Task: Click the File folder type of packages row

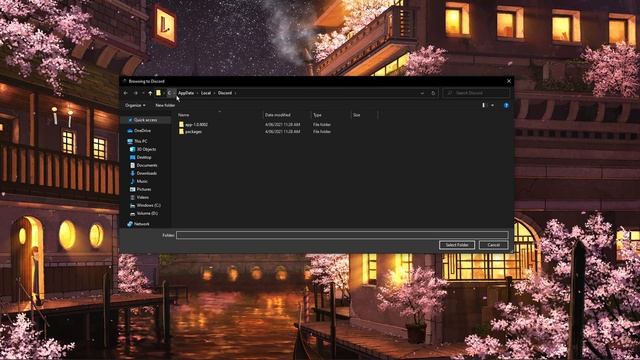Action: pos(322,132)
